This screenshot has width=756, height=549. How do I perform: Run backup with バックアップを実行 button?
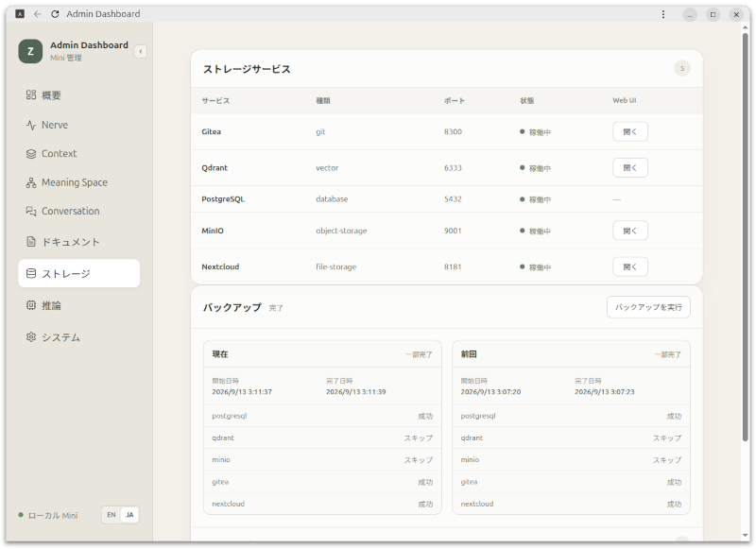pyautogui.click(x=648, y=307)
